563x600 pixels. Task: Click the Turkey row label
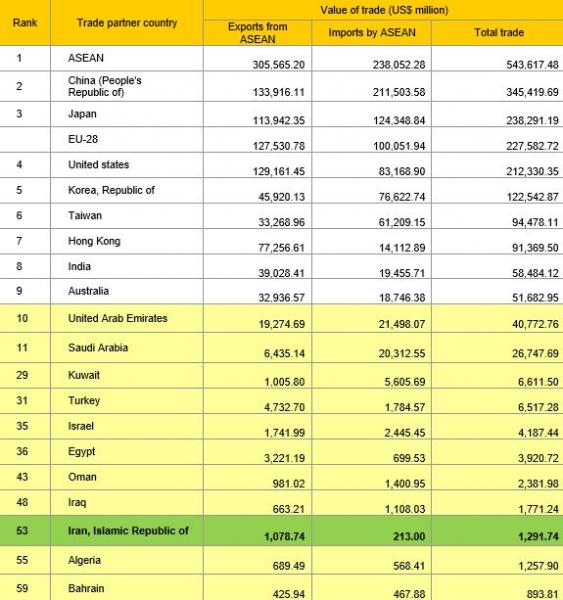[84, 401]
